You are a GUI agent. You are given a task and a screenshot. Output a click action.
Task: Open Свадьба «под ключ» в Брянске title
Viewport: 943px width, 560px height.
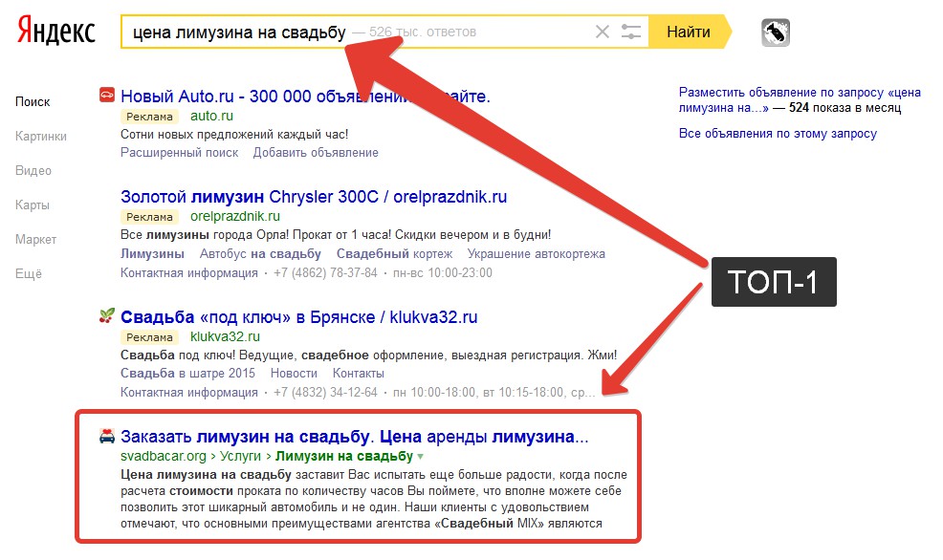[x=299, y=316]
